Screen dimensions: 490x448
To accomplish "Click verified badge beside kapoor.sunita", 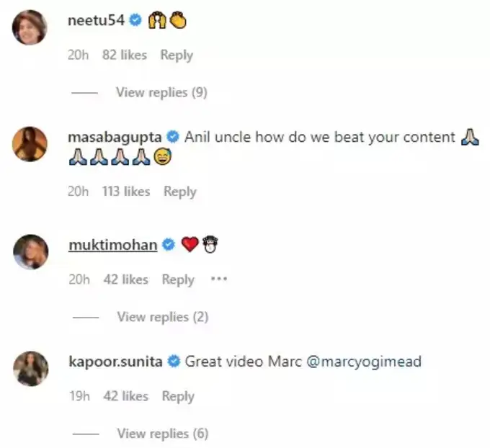I will (174, 362).
